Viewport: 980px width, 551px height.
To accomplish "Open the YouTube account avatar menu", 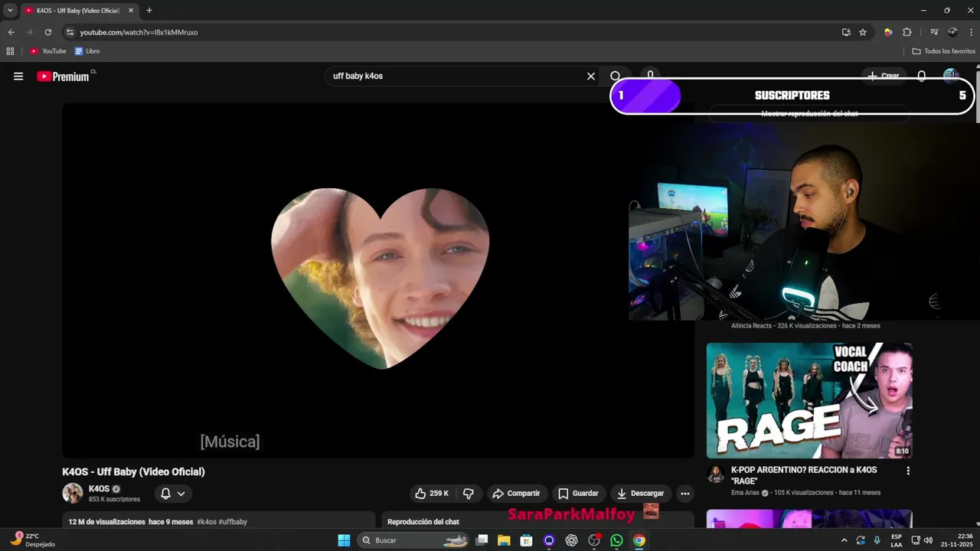I will [x=950, y=75].
